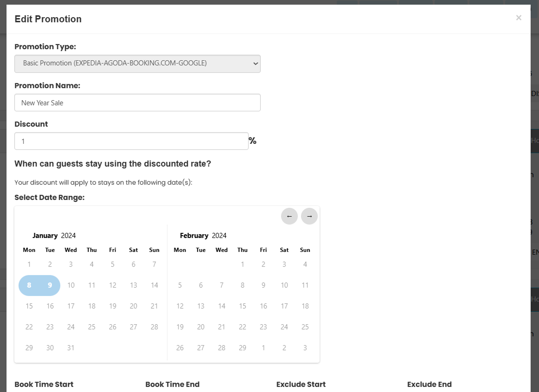Image resolution: width=539 pixels, height=392 pixels.
Task: Choose February 26 in the calendar
Action: 180,347
